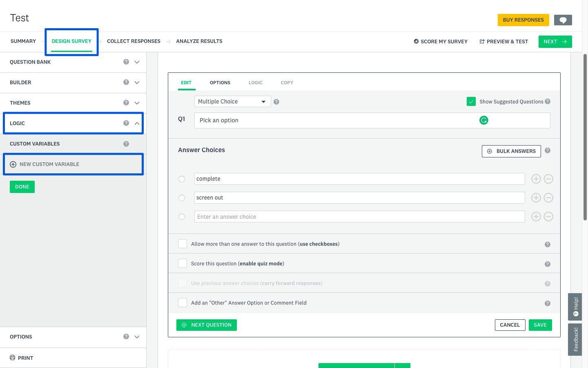Click the Buy Responses button
Image resolution: width=588 pixels, height=368 pixels.
point(523,20)
